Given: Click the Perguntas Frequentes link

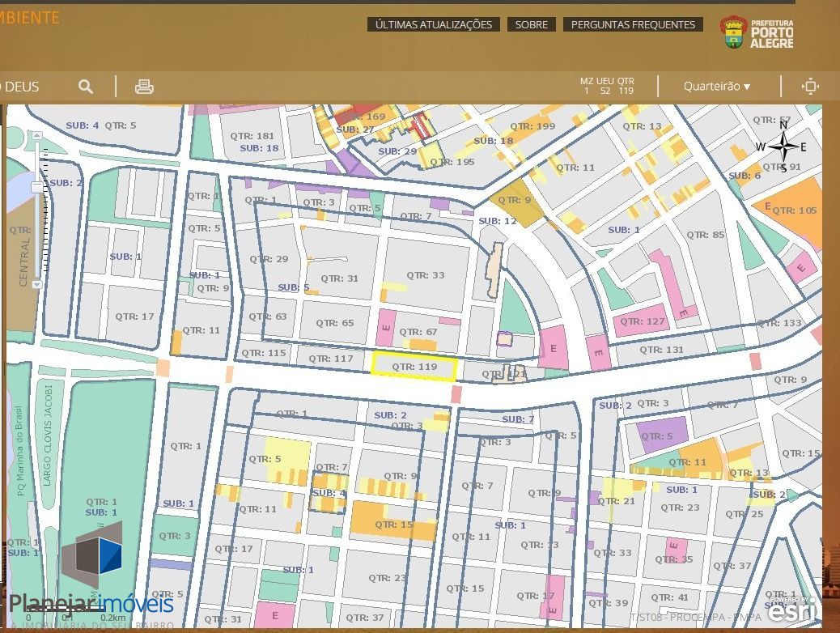Looking at the screenshot, I should pyautogui.click(x=633, y=24).
